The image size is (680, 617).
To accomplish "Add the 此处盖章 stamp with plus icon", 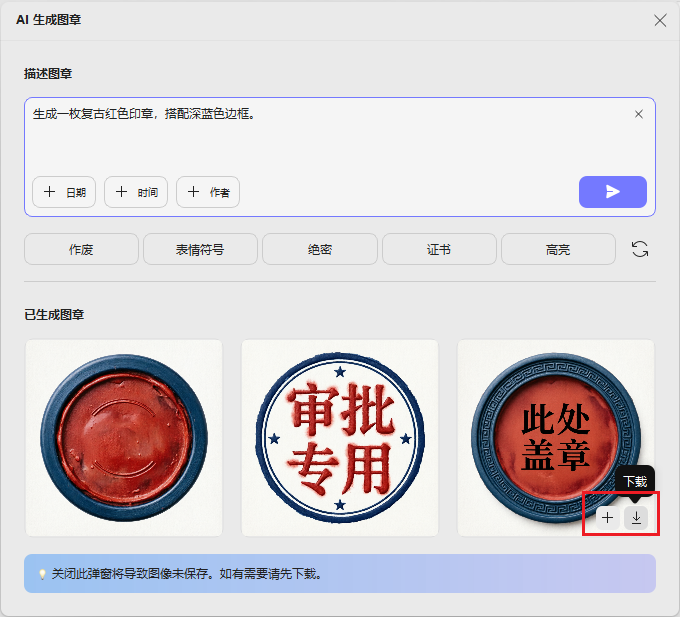I will 608,518.
